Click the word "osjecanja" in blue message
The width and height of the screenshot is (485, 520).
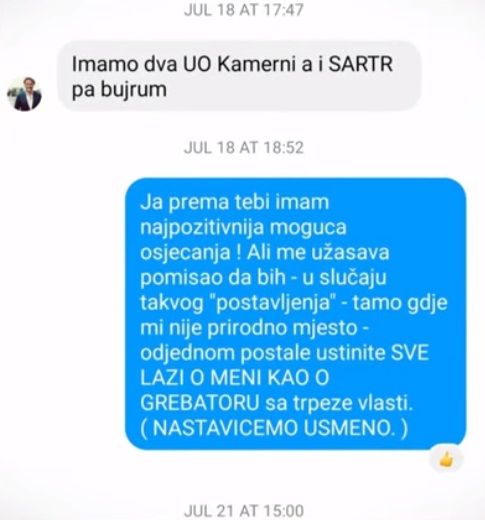tap(185, 253)
